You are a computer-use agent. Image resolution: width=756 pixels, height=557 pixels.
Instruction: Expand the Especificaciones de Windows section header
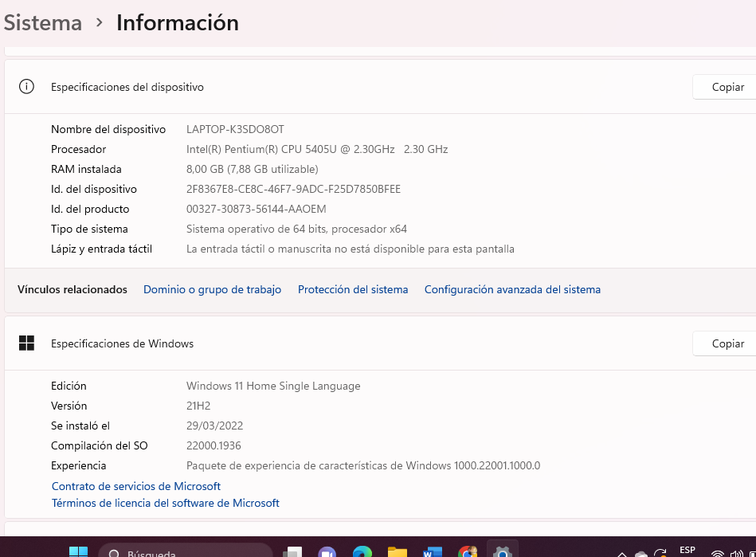380,343
